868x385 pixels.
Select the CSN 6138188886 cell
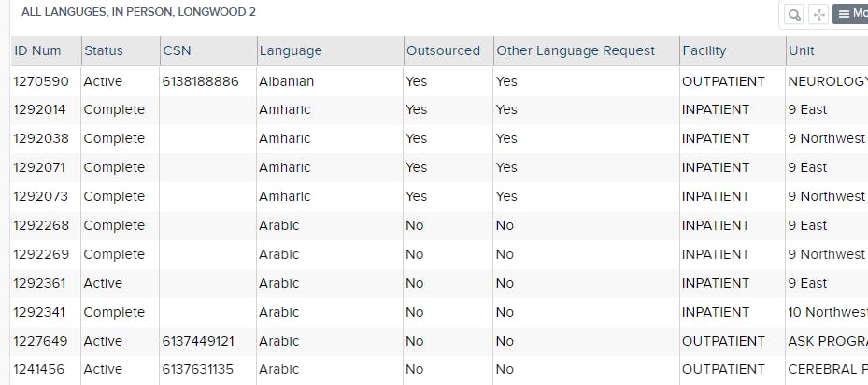[x=200, y=81]
